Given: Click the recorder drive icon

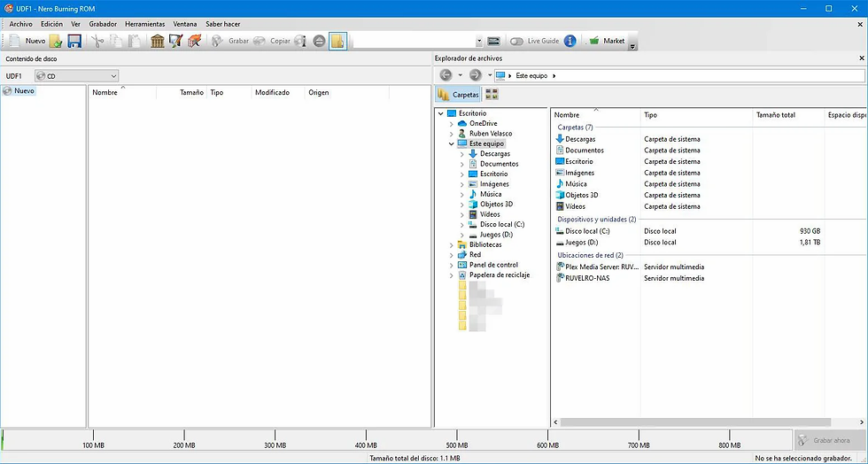Looking at the screenshot, I should pos(494,41).
